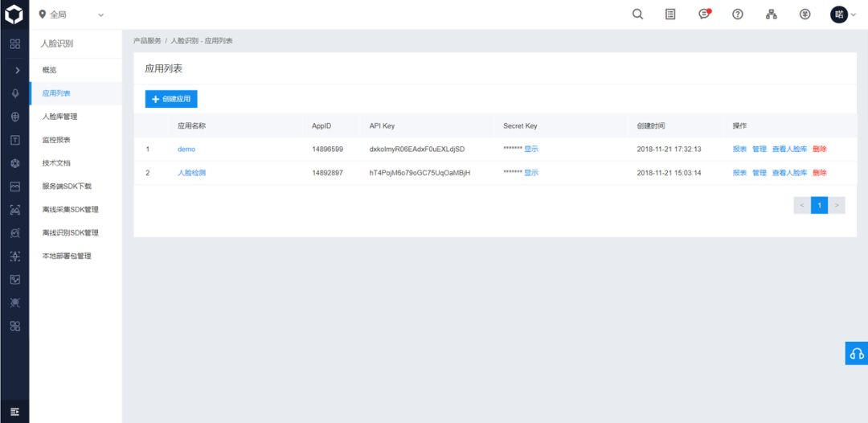Open 离线识别SDK管理 in the side menu
The height and width of the screenshot is (423, 868).
[x=76, y=233]
